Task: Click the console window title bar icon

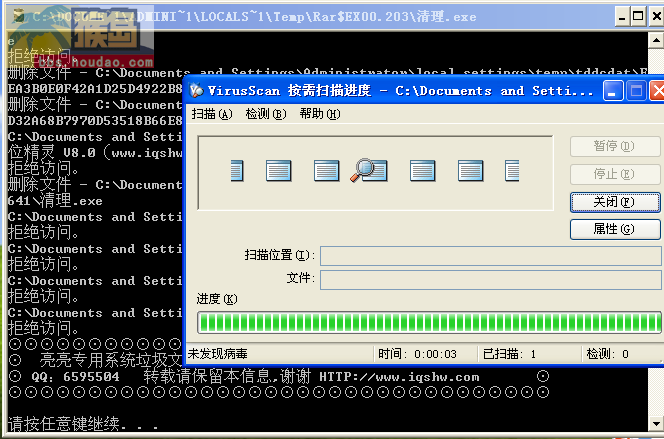Action: [18, 17]
